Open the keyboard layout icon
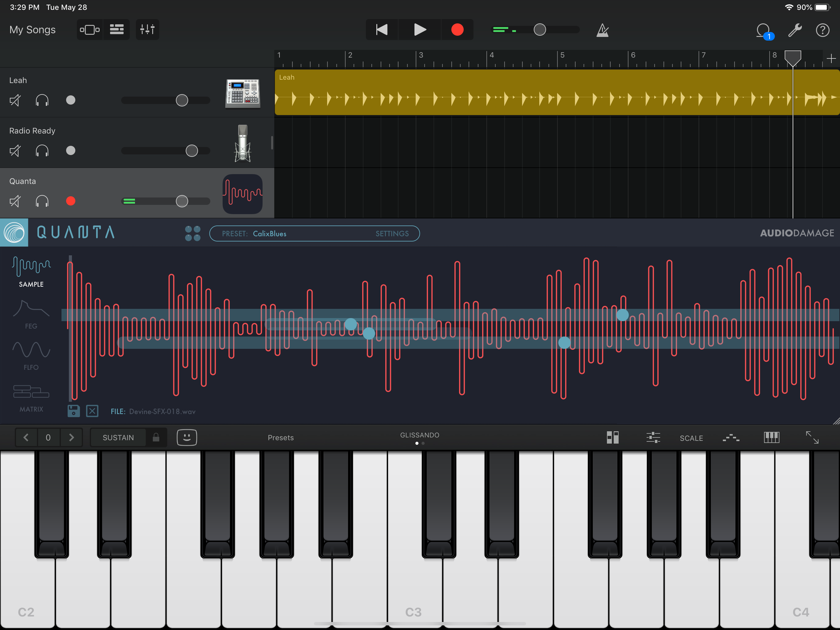 point(771,437)
